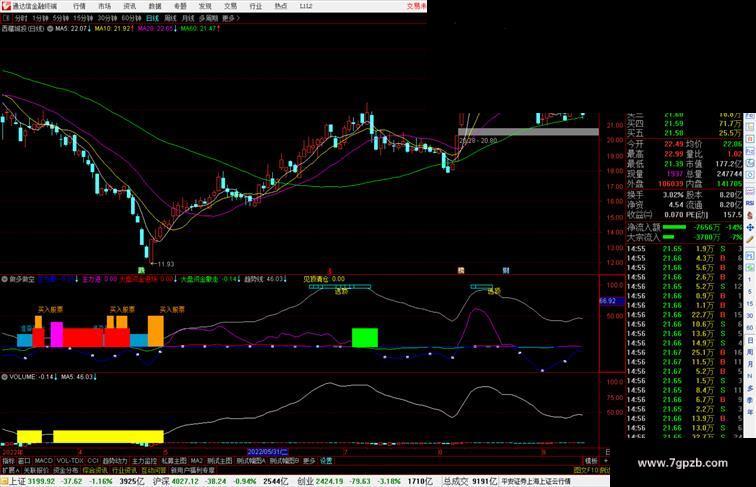Switch to 5分钟 period
The height and width of the screenshot is (487, 756).
60,18
